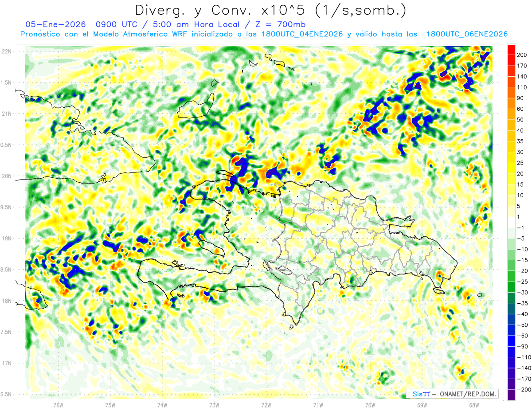Click the '71W' longitude label
This screenshot has height=411, width=532.
318,404
